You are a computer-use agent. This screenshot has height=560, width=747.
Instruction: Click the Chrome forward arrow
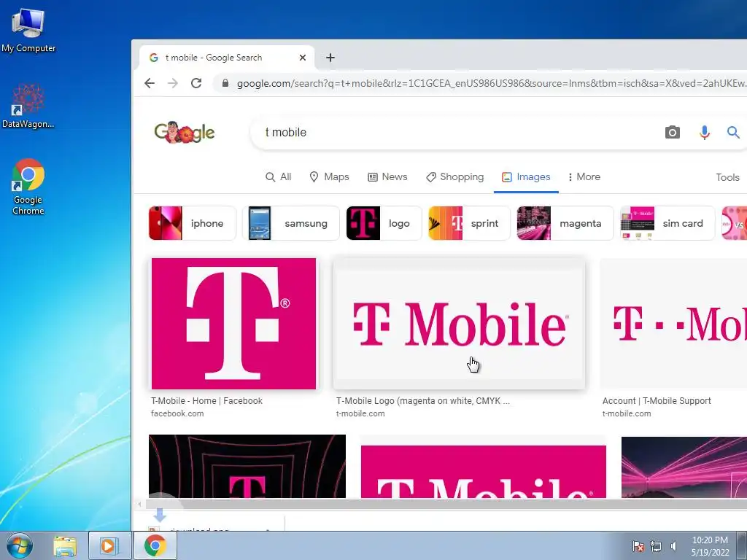(x=173, y=83)
